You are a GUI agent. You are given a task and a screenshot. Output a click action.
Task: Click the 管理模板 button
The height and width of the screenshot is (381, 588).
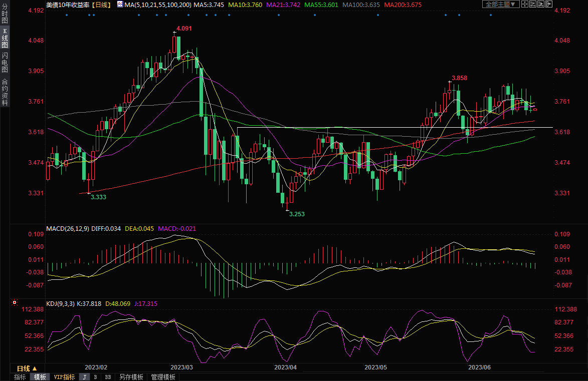pyautogui.click(x=163, y=377)
